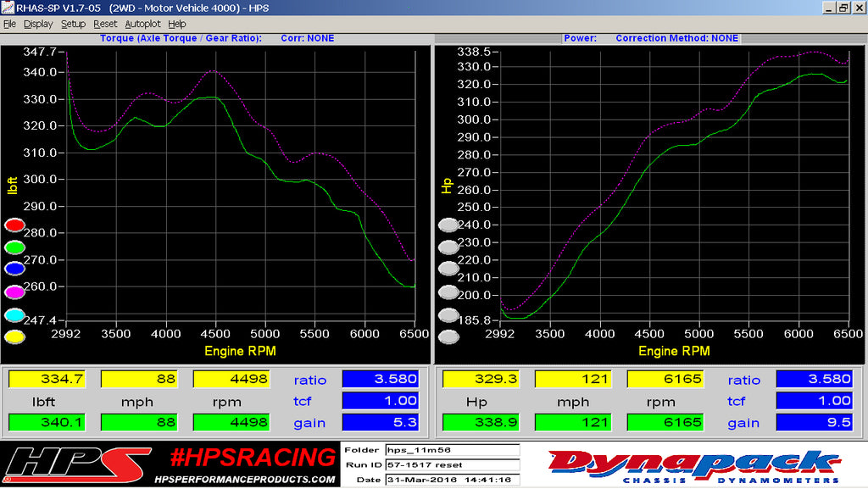The height and width of the screenshot is (489, 868).
Task: Select the blue trace button on torque graph
Action: (14, 269)
